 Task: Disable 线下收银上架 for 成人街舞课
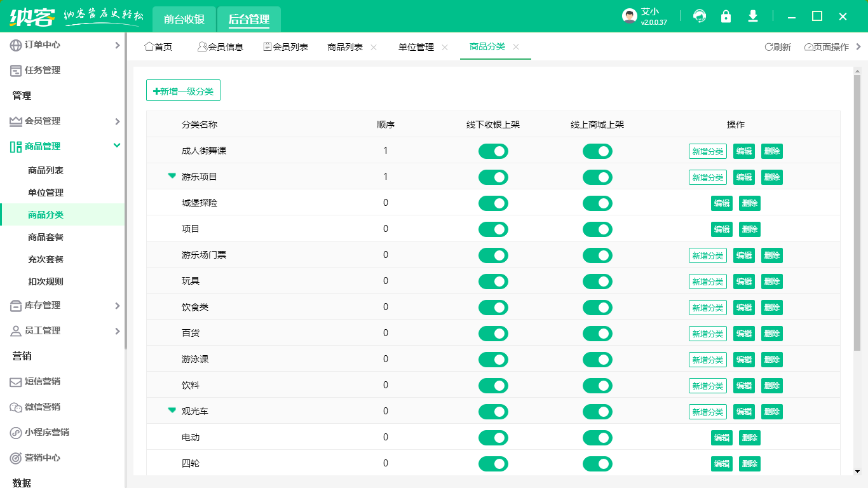click(494, 151)
